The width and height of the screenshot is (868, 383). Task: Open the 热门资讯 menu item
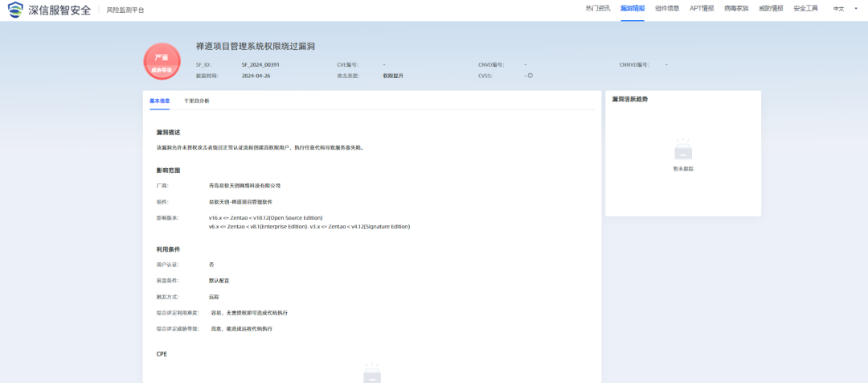pyautogui.click(x=598, y=8)
